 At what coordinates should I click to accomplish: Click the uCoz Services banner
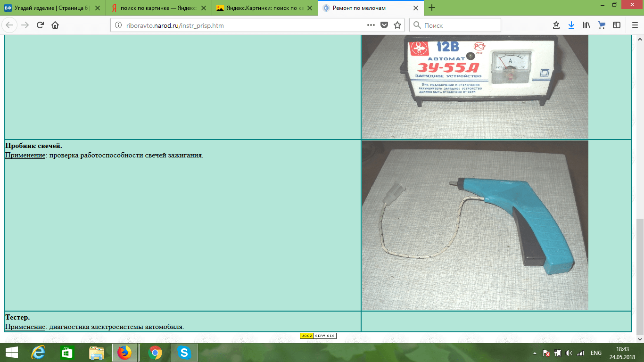(x=318, y=336)
